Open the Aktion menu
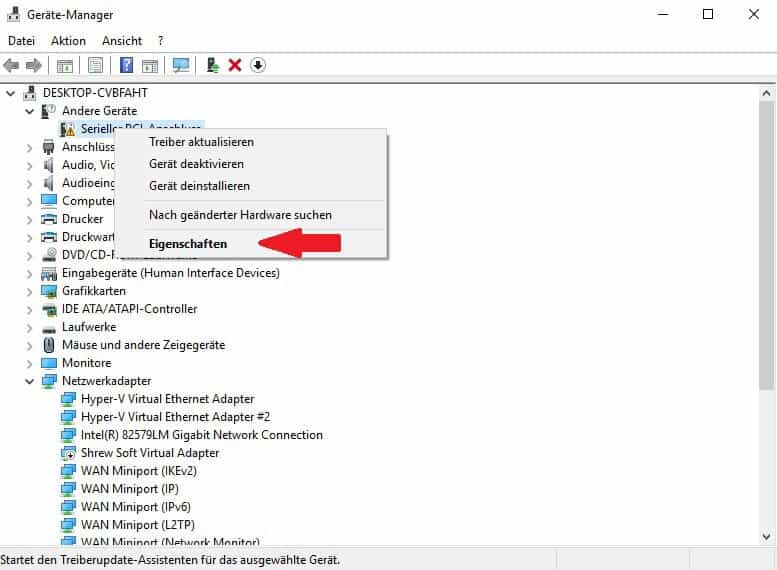 click(x=68, y=41)
